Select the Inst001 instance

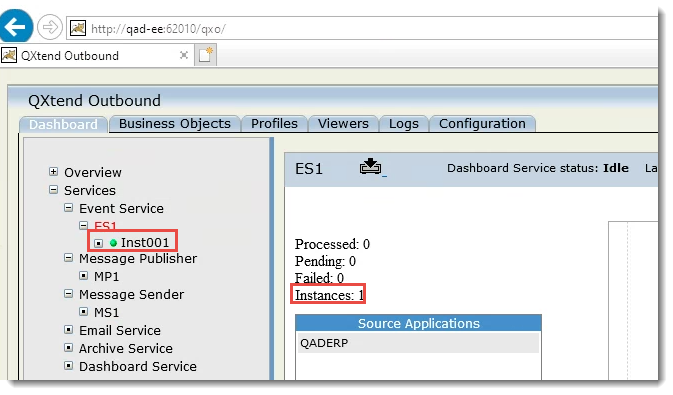[x=145, y=243]
